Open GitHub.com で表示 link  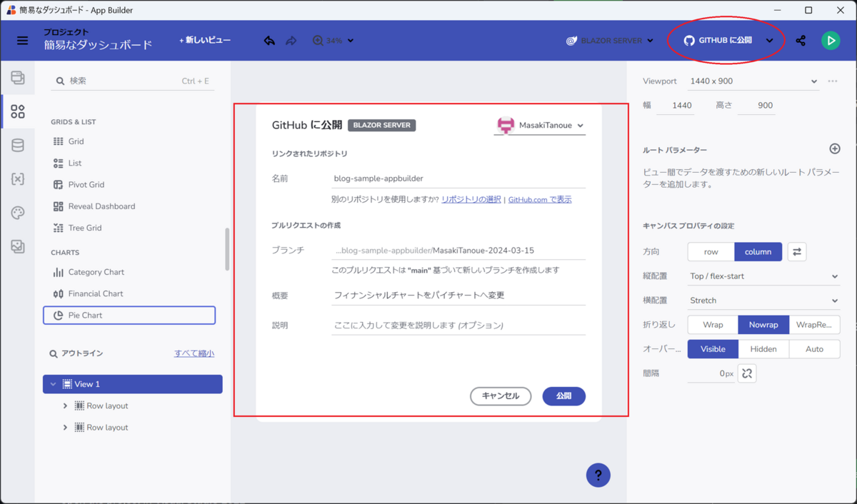[x=540, y=199]
